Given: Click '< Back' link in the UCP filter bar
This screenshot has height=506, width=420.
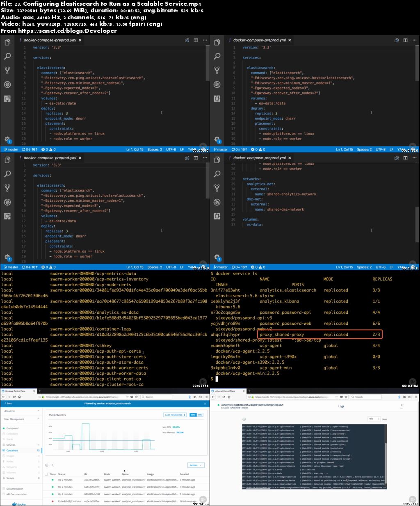Looking at the screenshot, I should click(x=8, y=403).
